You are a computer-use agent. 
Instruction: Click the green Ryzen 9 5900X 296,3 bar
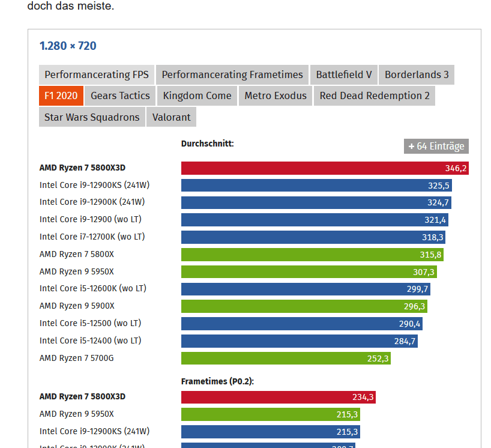coord(304,306)
